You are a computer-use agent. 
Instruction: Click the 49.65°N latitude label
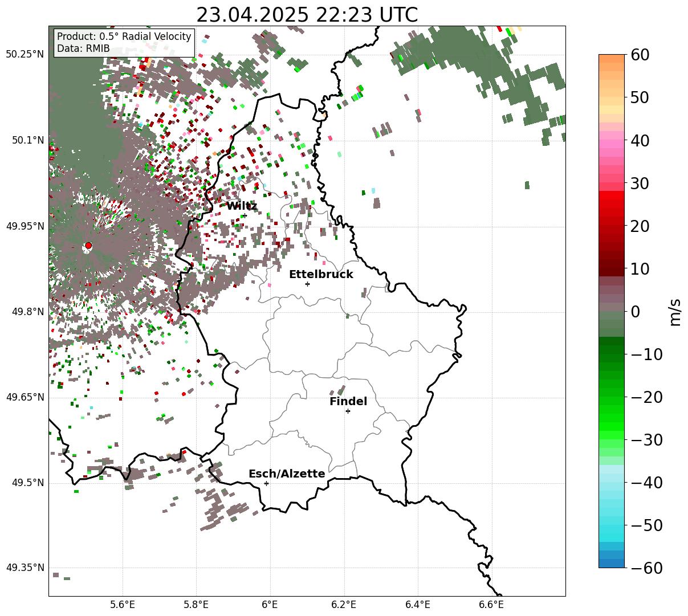(x=25, y=397)
